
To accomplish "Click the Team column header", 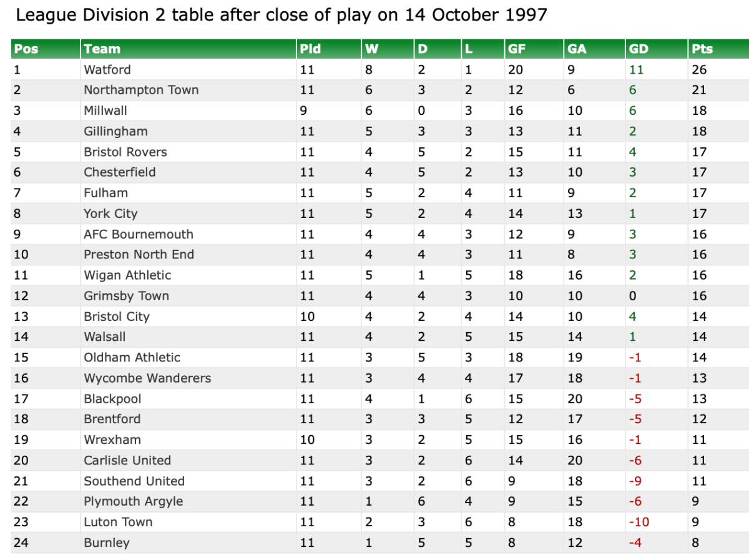I will [102, 49].
